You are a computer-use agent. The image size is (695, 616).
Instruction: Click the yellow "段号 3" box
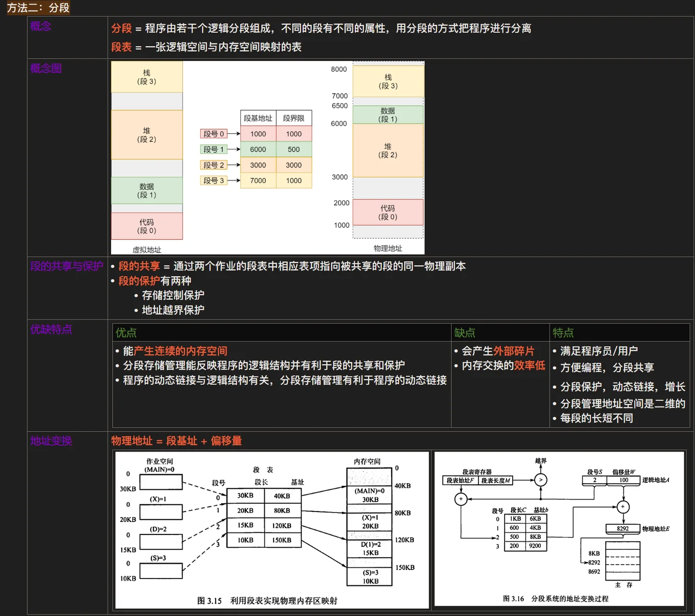[x=214, y=180]
